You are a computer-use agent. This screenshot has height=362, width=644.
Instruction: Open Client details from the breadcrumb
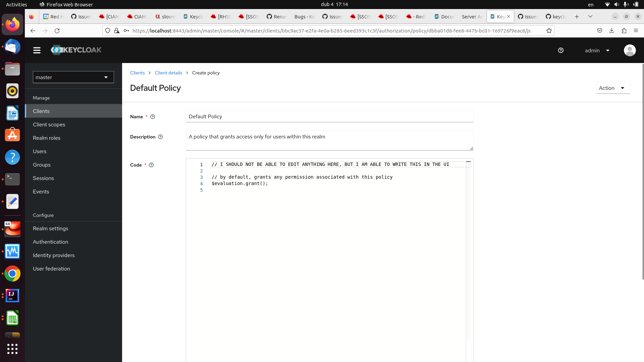click(x=168, y=73)
